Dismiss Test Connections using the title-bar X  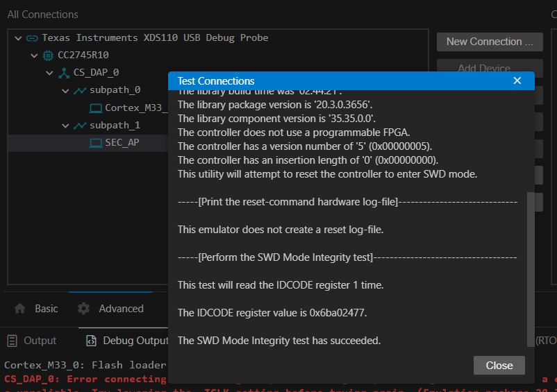click(x=517, y=81)
